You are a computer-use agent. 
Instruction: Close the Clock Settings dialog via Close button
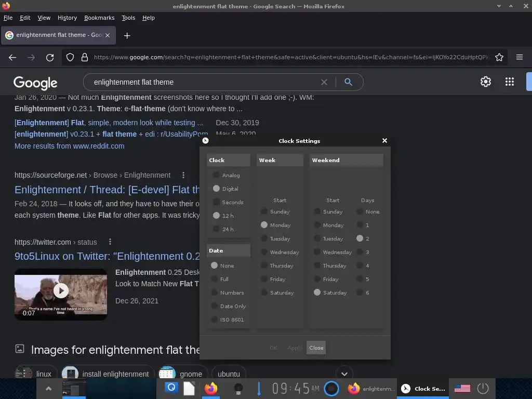pos(316,348)
